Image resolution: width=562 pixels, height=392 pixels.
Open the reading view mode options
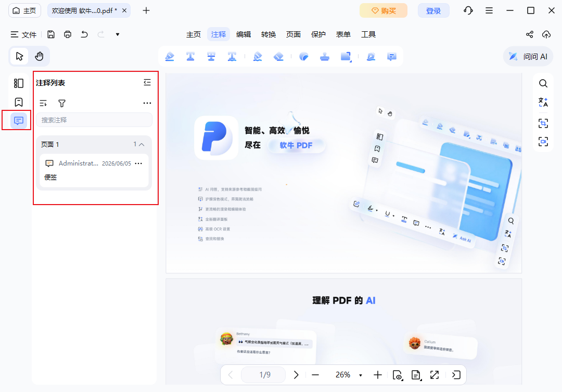coord(398,375)
